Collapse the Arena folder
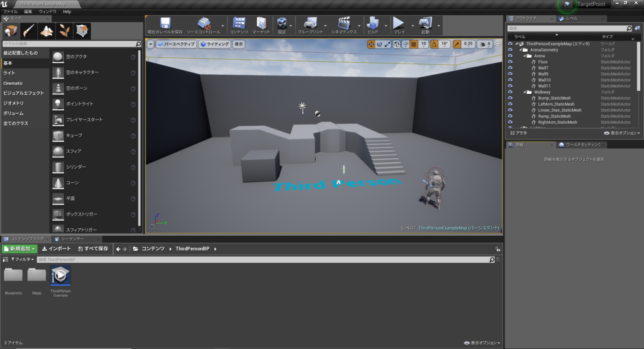Image resolution: width=644 pixels, height=349 pixels. click(x=525, y=56)
